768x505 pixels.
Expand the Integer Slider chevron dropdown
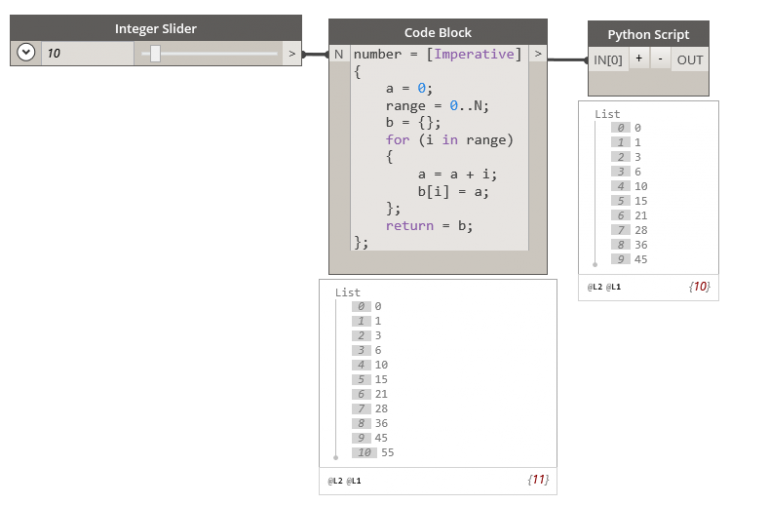pyautogui.click(x=26, y=53)
